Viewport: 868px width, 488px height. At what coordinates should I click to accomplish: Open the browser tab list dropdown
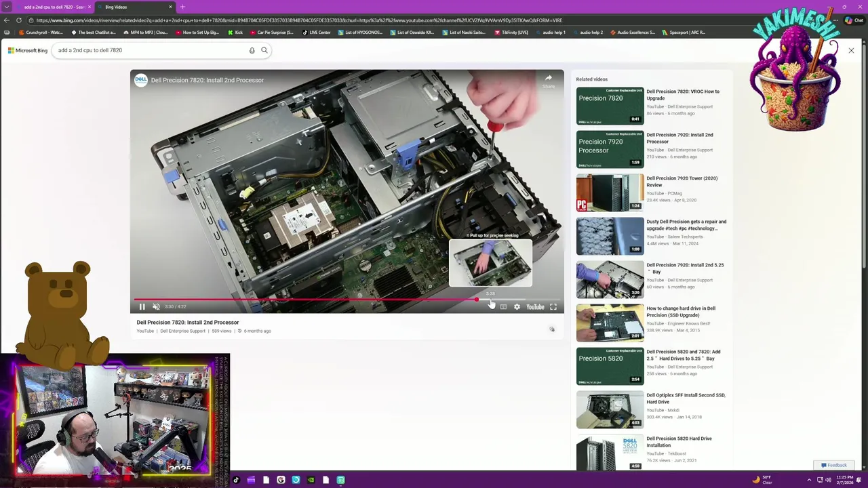point(7,7)
